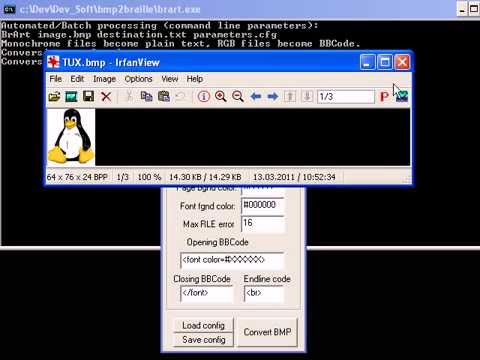Click the '14.30 KB / 14.29 KB' status entry
The width and height of the screenshot is (480, 360).
click(x=205, y=177)
